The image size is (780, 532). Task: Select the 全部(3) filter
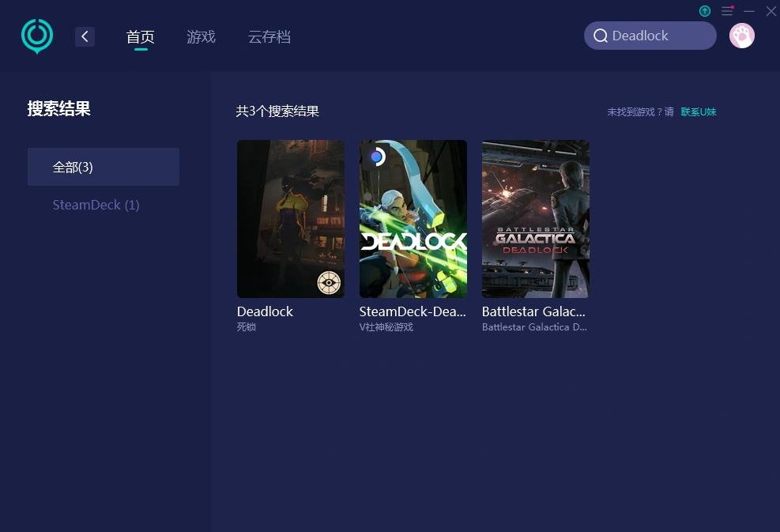coord(104,167)
